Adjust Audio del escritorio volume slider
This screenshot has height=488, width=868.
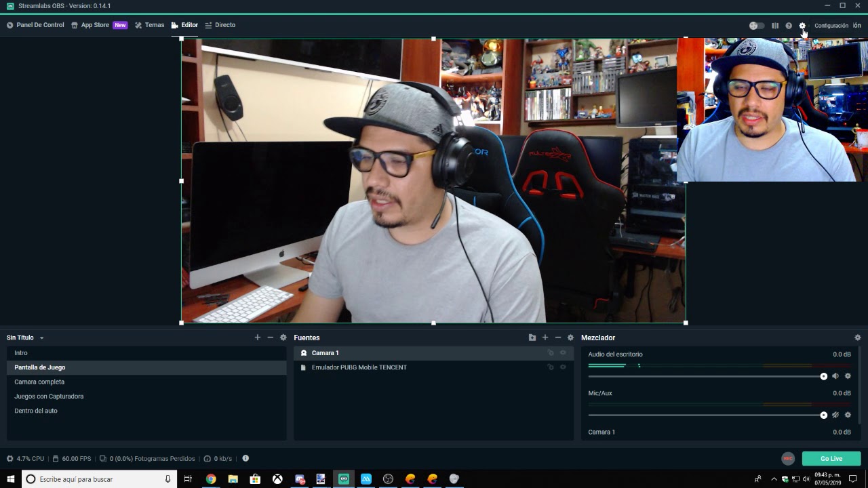[x=707, y=376]
